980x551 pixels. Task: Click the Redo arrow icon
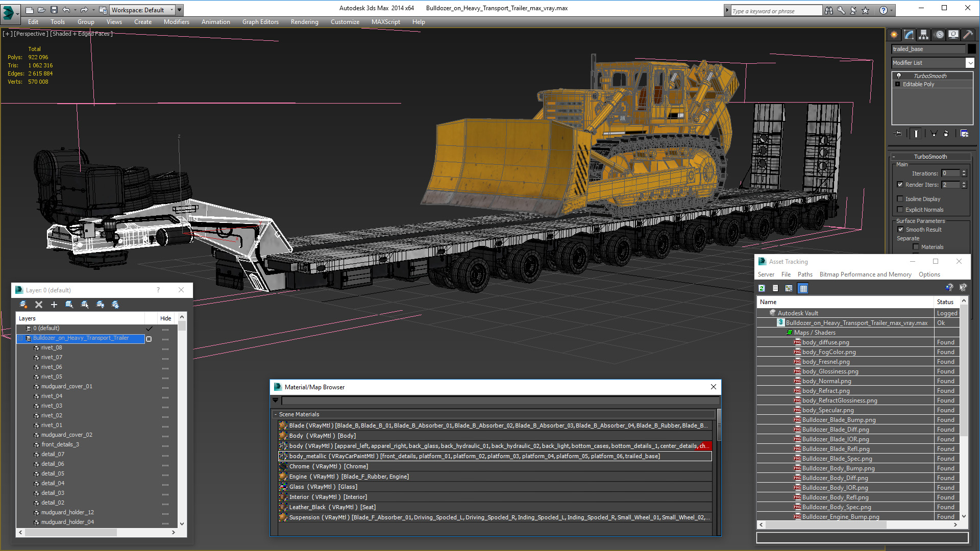[84, 10]
